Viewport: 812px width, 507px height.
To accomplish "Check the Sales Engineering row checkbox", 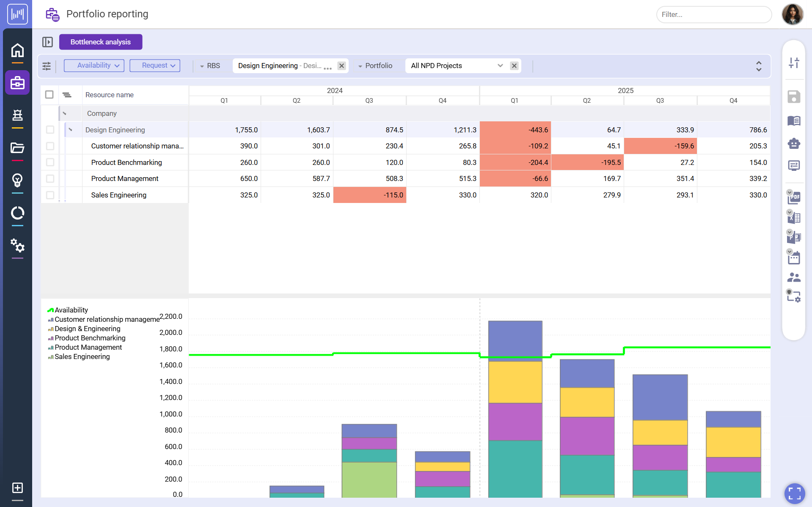I will pos(50,195).
